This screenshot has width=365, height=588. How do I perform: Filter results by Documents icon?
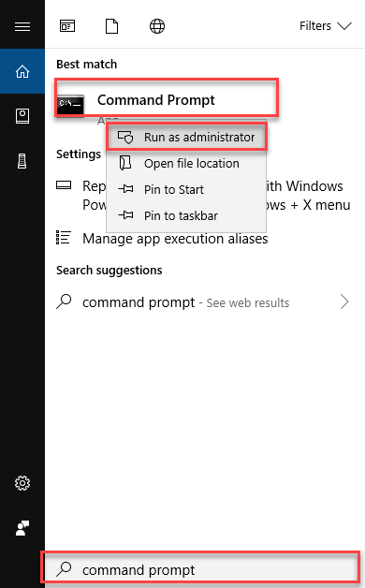[x=111, y=26]
